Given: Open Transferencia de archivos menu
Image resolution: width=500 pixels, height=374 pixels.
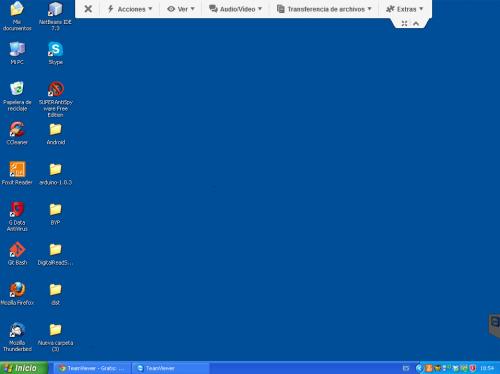Looking at the screenshot, I should tap(324, 9).
